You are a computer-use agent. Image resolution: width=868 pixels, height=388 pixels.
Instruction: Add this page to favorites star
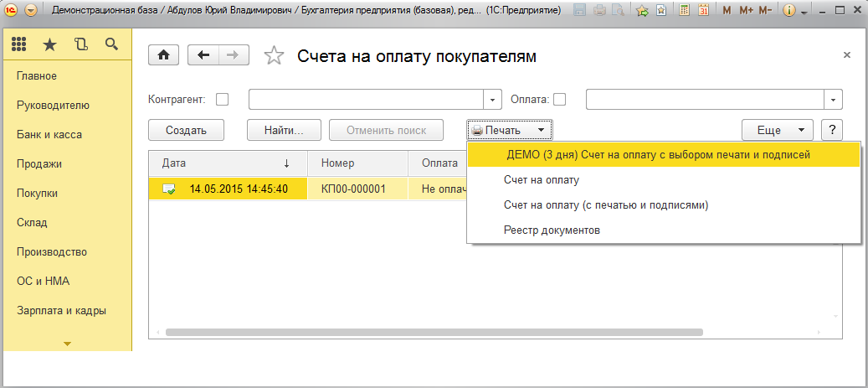pyautogui.click(x=274, y=56)
